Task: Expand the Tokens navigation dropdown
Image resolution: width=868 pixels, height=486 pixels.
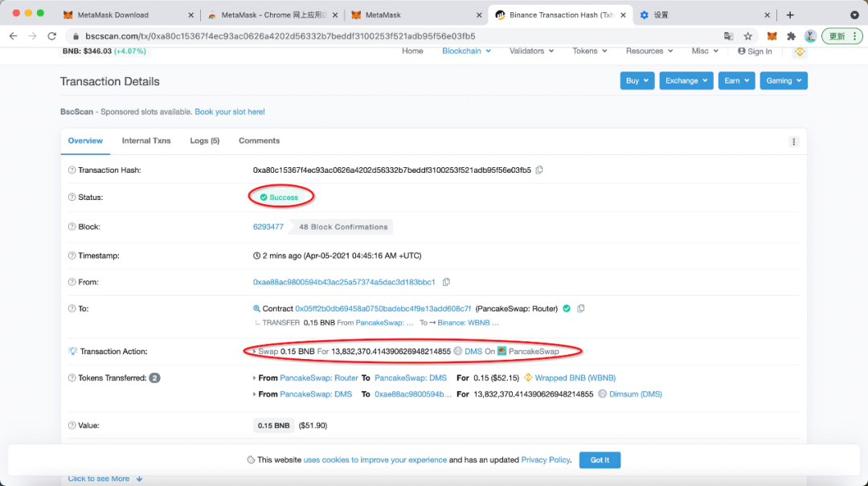Action: coord(590,51)
